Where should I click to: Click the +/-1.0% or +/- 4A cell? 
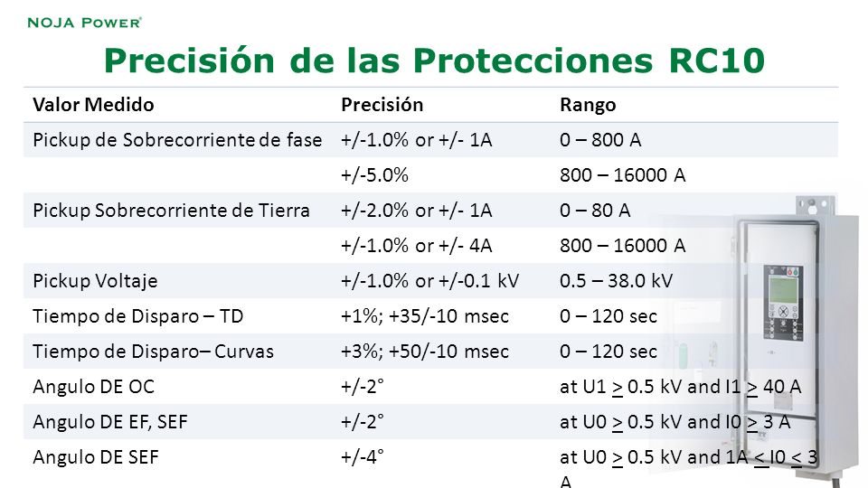[416, 246]
